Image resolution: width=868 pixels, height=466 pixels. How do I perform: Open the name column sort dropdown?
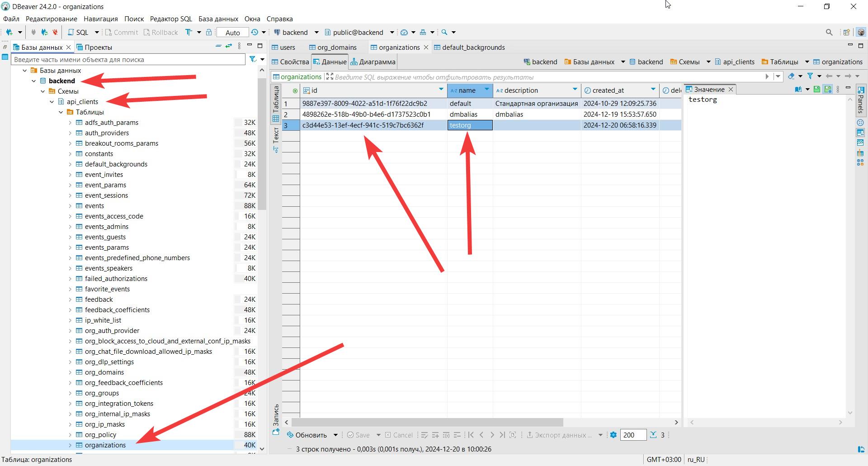pyautogui.click(x=486, y=90)
